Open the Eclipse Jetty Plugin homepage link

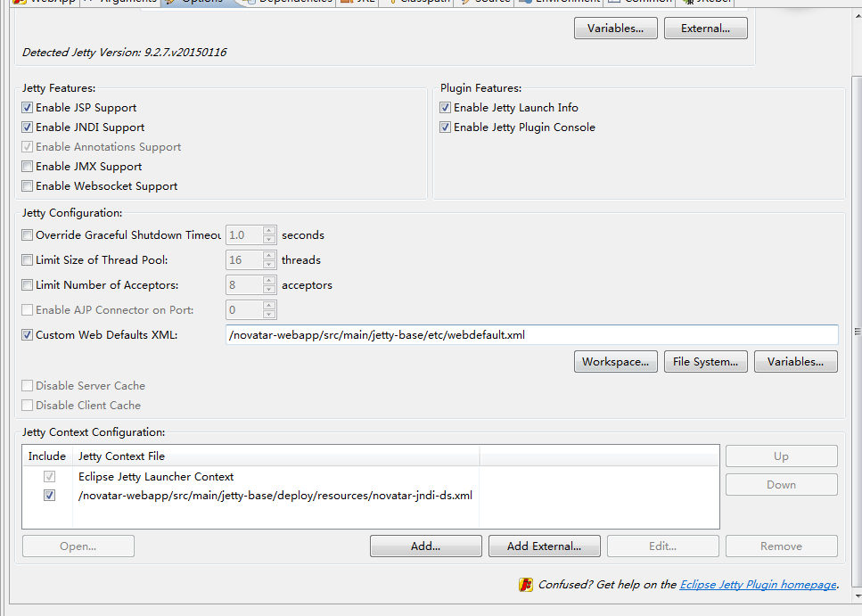[758, 585]
